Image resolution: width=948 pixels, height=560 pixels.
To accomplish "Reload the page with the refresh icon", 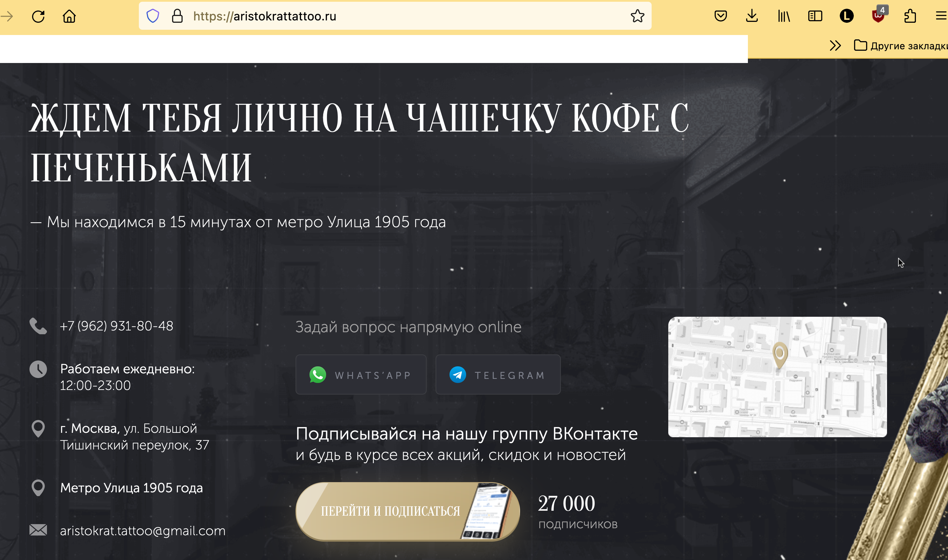I will click(x=38, y=16).
